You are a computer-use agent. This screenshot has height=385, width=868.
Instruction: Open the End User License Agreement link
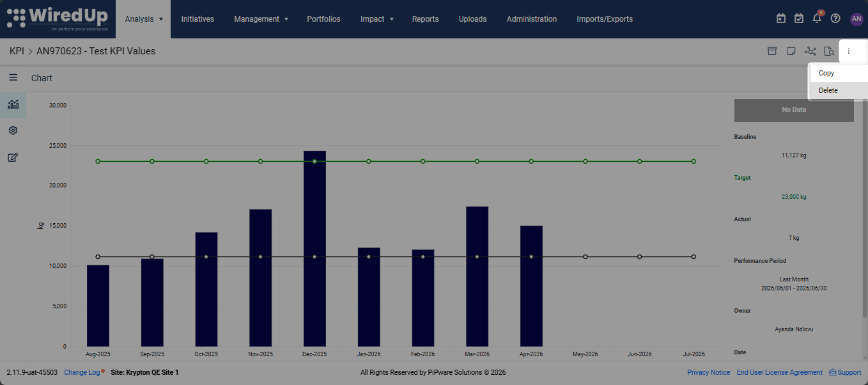(x=779, y=372)
